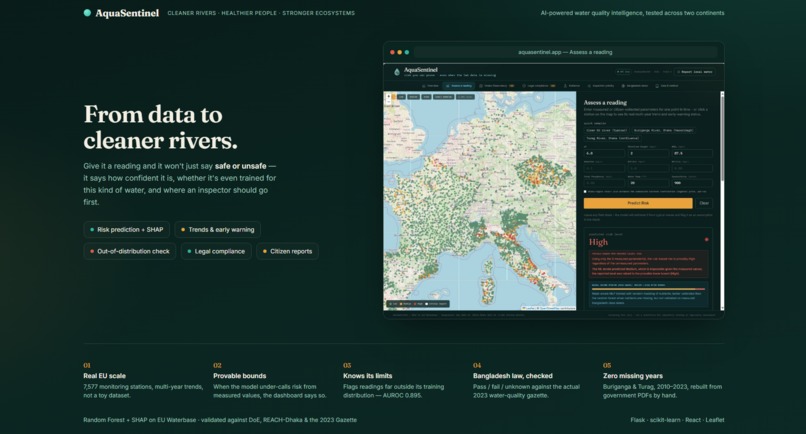The width and height of the screenshot is (806, 434).
Task: Click the tagline Cleaner Rivers Healthier People
Action: pos(261,13)
